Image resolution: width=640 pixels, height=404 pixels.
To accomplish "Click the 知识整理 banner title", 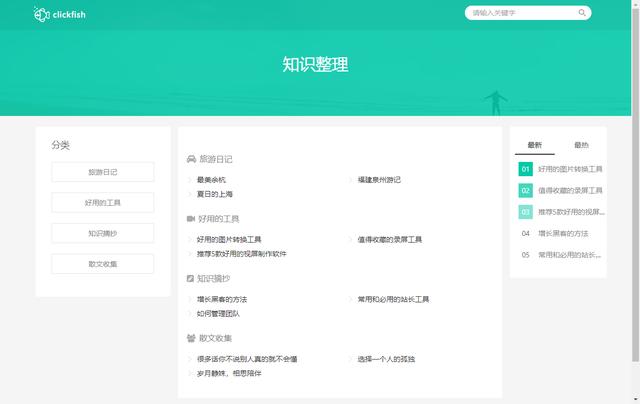I will (x=316, y=64).
